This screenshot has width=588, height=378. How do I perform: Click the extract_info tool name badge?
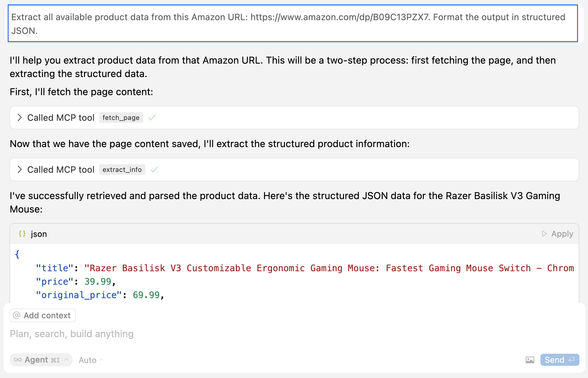[x=122, y=170]
